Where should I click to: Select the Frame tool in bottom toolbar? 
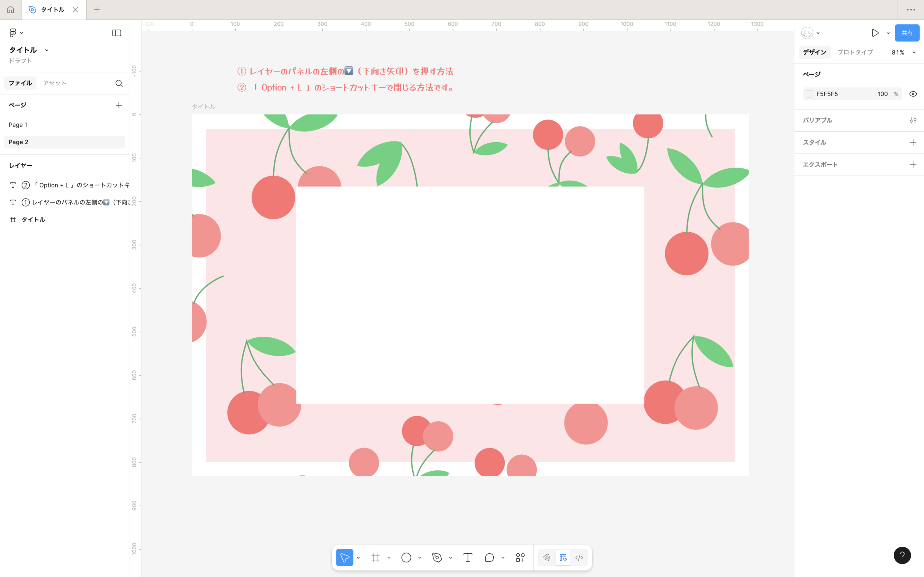375,558
